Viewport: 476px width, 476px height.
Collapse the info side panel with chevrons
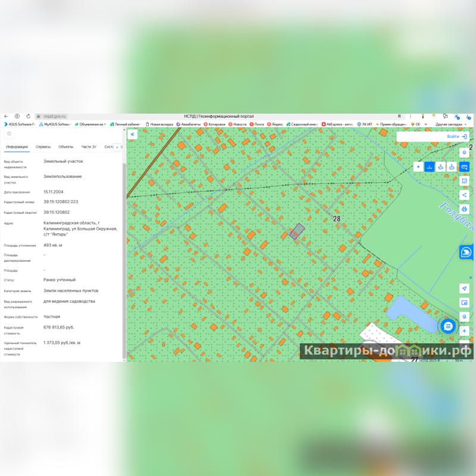point(133,134)
